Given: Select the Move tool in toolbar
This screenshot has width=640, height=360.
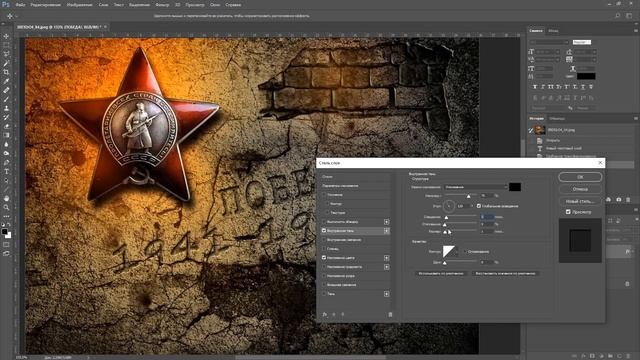Looking at the screenshot, I should 6,36.
